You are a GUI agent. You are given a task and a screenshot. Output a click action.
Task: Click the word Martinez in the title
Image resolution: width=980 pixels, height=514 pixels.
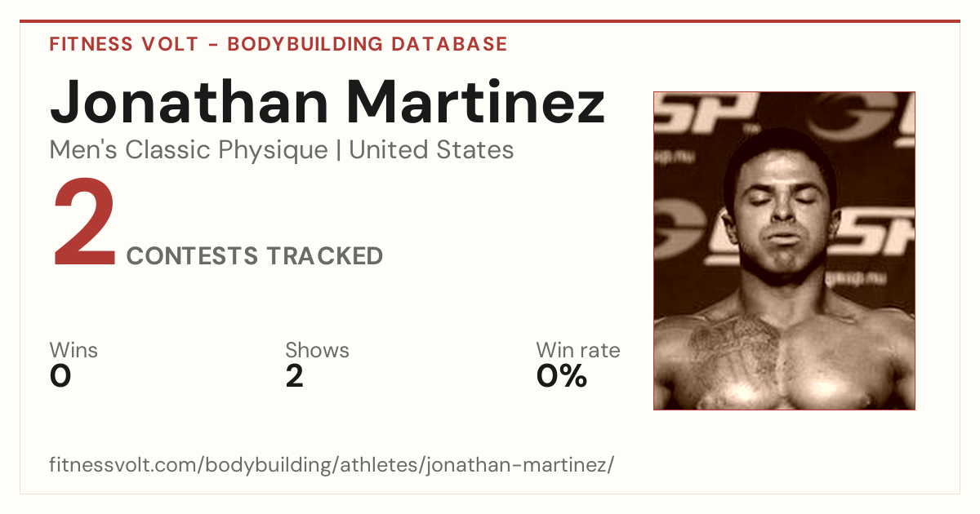tap(474, 101)
